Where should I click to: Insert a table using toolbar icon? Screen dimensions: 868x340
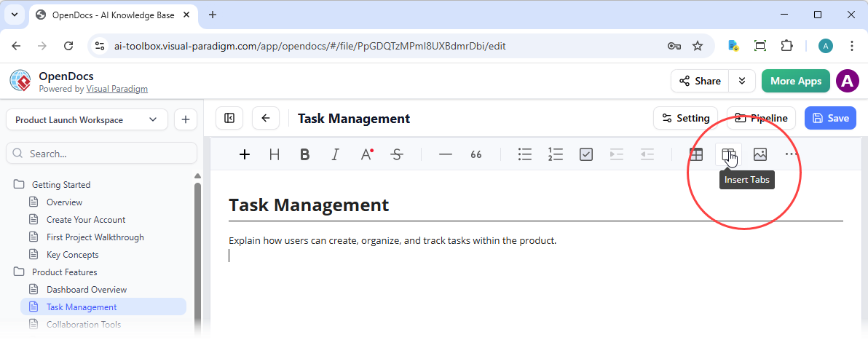696,154
